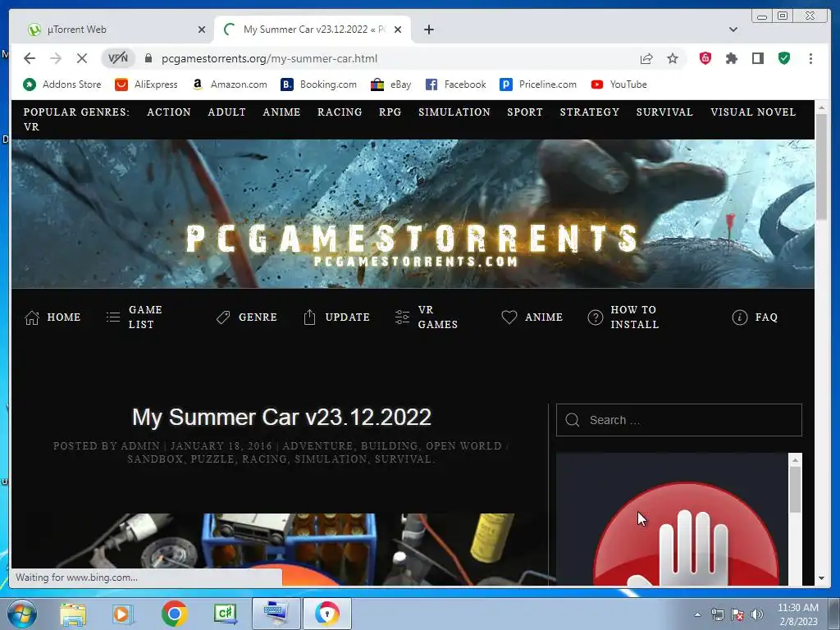Click the sidebar widget scrollbar thumb
Image resolution: width=840 pixels, height=630 pixels.
(x=796, y=489)
